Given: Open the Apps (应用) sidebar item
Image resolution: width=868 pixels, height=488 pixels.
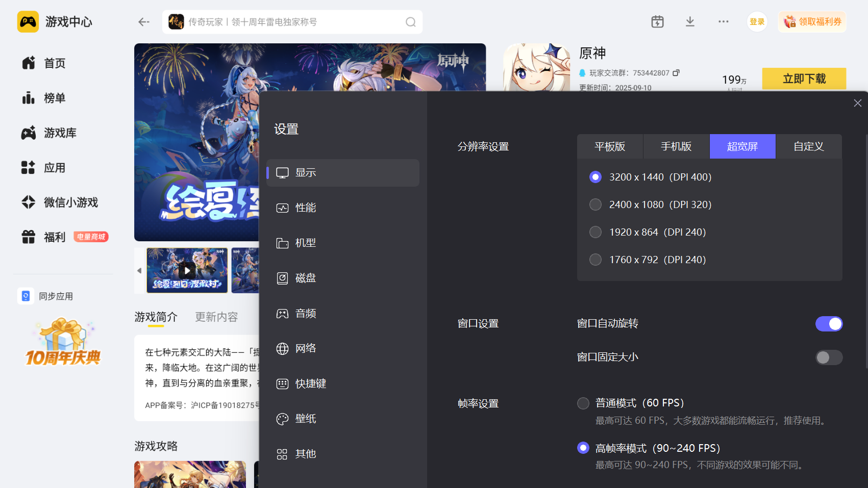Looking at the screenshot, I should pyautogui.click(x=44, y=168).
